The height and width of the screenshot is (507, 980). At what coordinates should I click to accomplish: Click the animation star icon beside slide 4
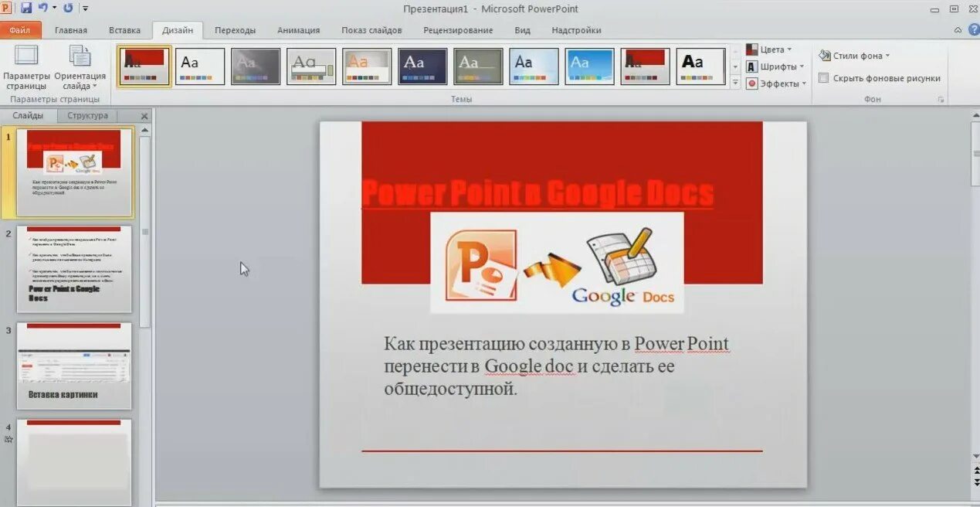click(x=8, y=439)
